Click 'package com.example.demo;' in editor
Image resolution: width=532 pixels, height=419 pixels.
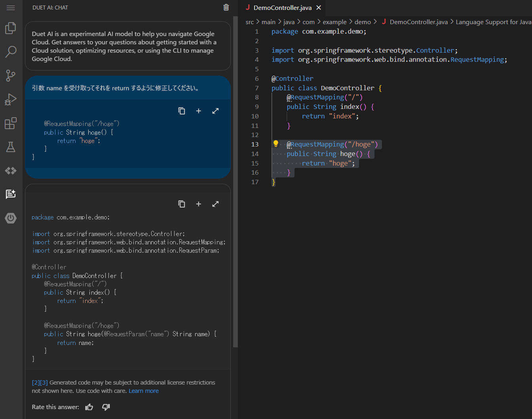319,31
